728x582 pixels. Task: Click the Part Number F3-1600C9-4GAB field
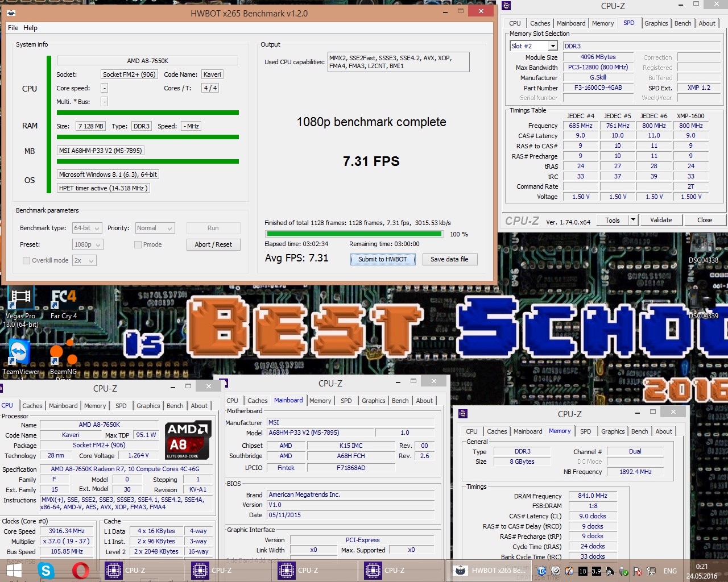click(598, 88)
